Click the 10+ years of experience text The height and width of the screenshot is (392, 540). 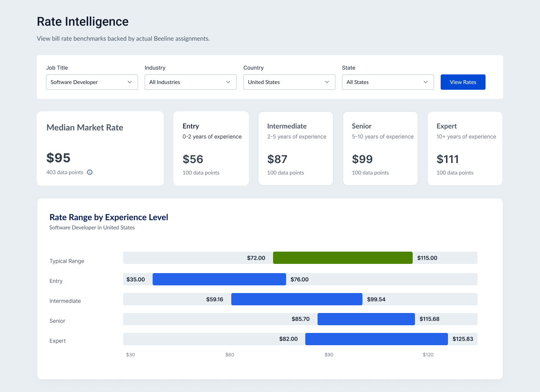pyautogui.click(x=466, y=137)
